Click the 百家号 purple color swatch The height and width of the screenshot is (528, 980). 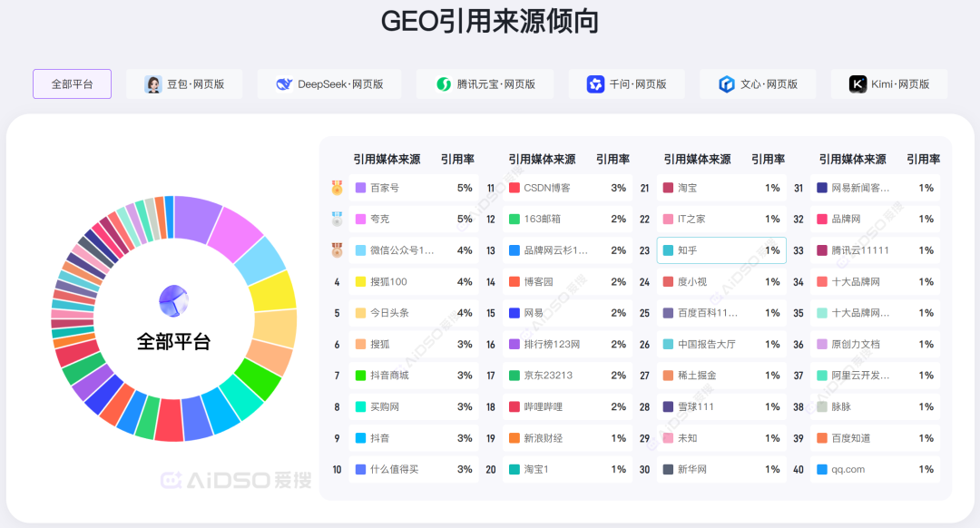(360, 188)
